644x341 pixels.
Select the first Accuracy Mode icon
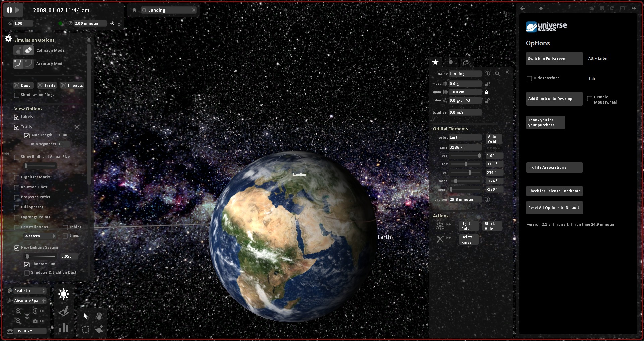point(18,63)
